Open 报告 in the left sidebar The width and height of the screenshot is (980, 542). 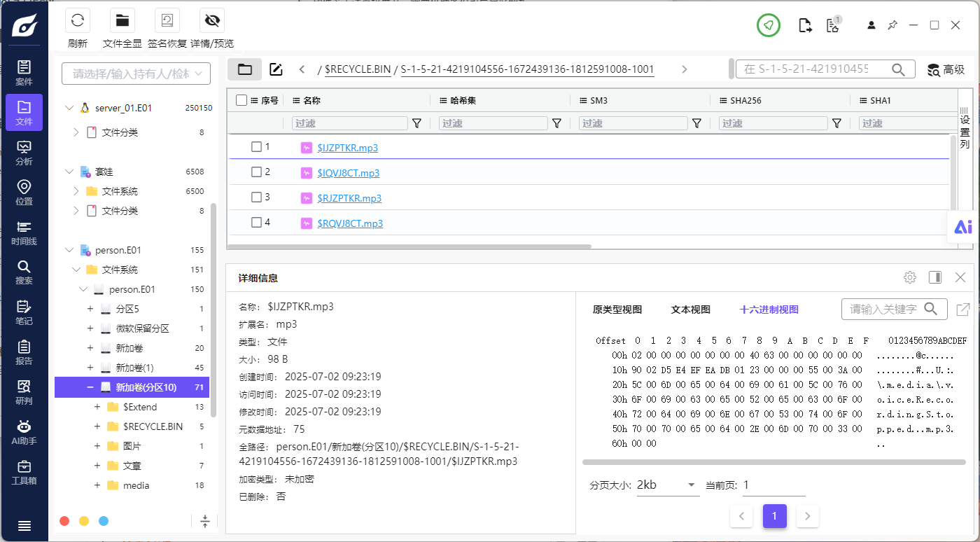(24, 352)
